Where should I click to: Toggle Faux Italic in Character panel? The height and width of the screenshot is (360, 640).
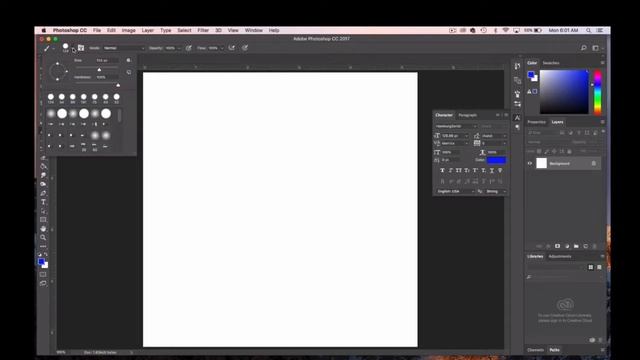click(x=451, y=170)
